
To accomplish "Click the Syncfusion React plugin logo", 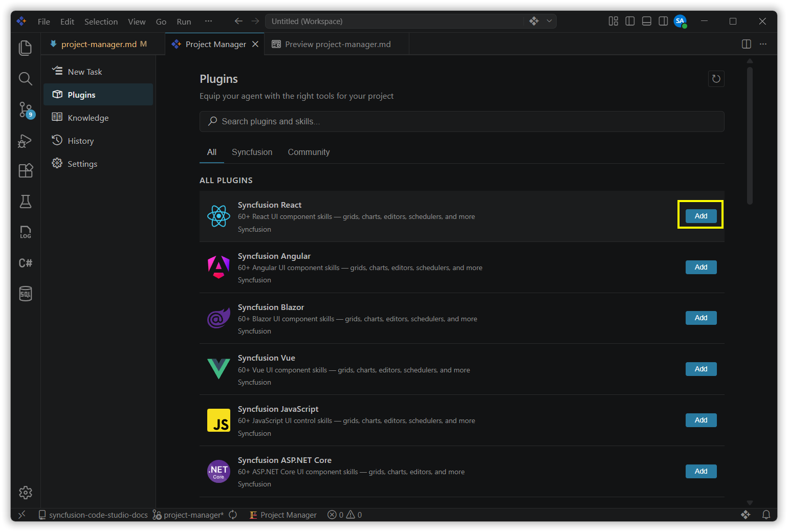I will pos(218,216).
